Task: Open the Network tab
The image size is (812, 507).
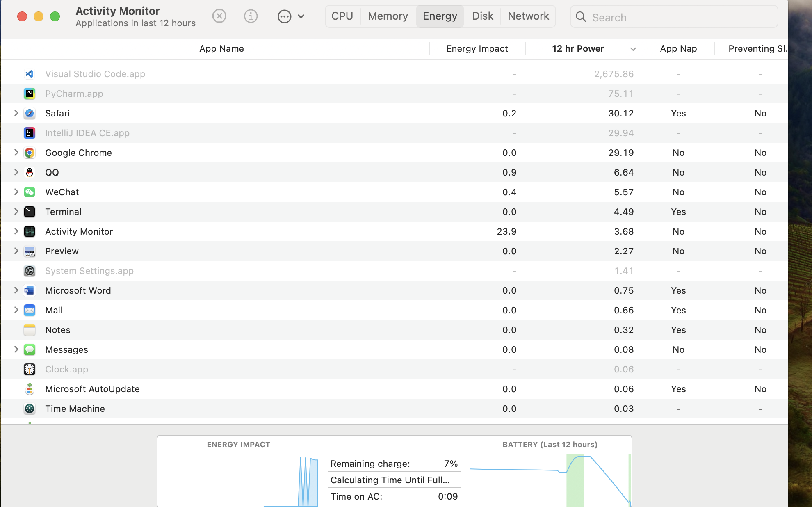Action: click(528, 16)
